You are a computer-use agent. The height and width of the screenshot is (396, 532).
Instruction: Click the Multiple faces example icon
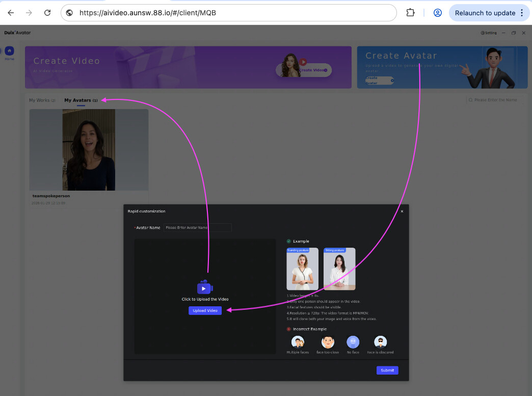click(x=297, y=342)
